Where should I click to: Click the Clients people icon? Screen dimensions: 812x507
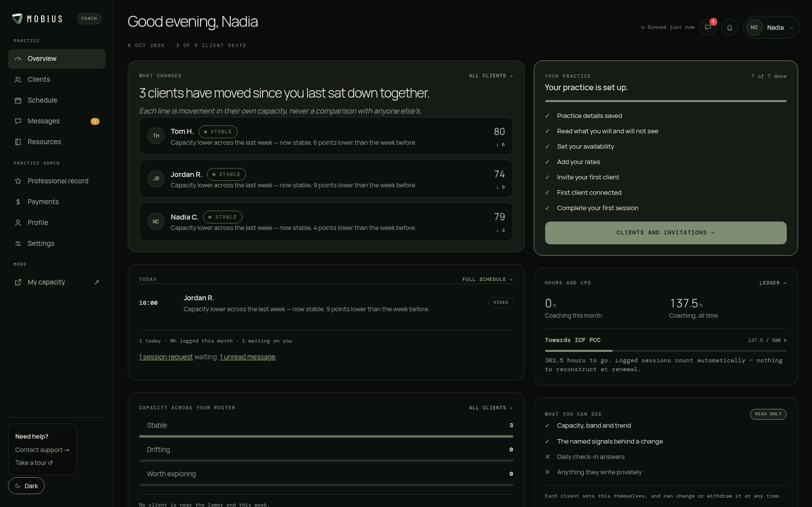[x=18, y=80]
